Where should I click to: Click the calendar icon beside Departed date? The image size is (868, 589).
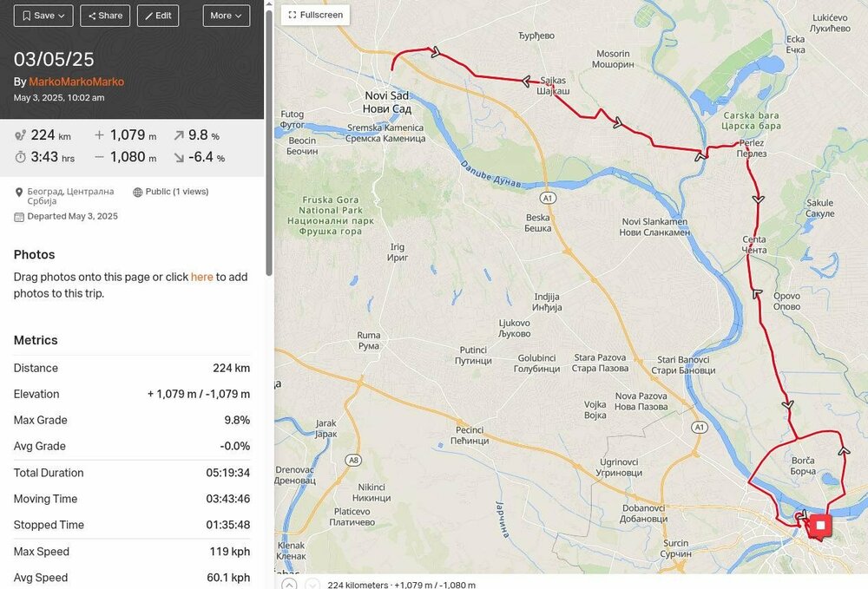[19, 217]
